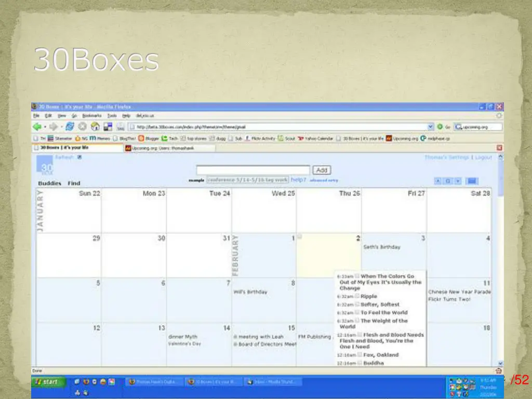Open the Edit menu
The width and height of the screenshot is (532, 399).
(48, 116)
